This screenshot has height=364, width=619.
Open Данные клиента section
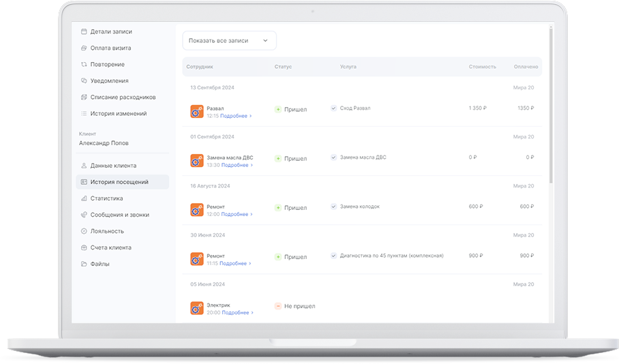tap(123, 166)
